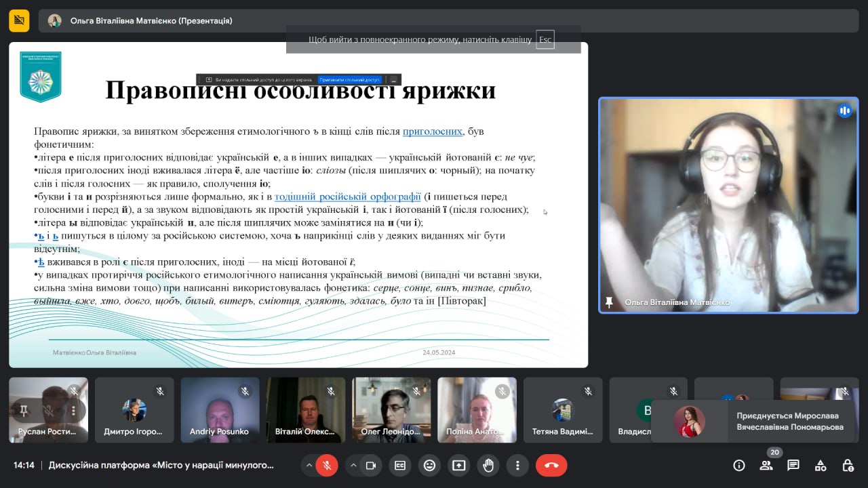
Task: Open the activities panel
Action: coord(821,465)
